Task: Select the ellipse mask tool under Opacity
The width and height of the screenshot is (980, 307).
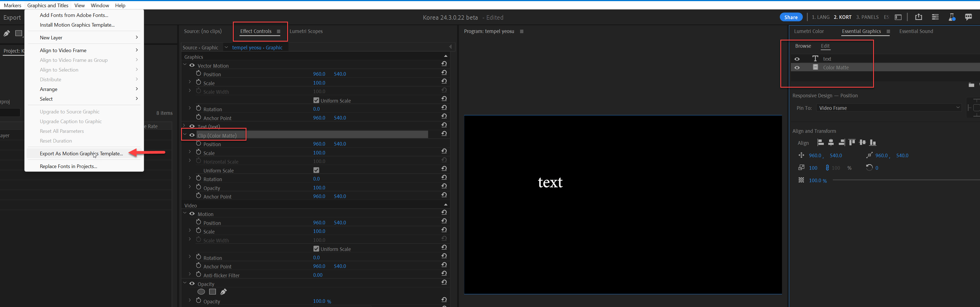Action: coord(201,292)
